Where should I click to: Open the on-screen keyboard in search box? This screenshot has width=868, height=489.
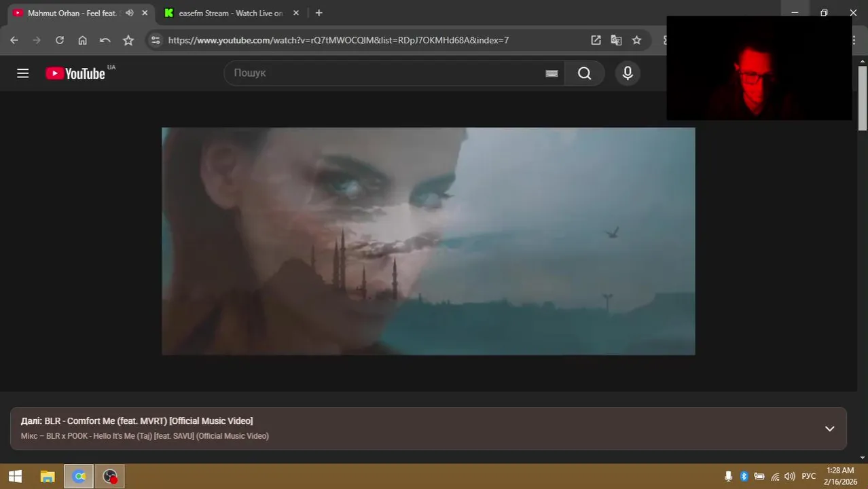pyautogui.click(x=551, y=73)
